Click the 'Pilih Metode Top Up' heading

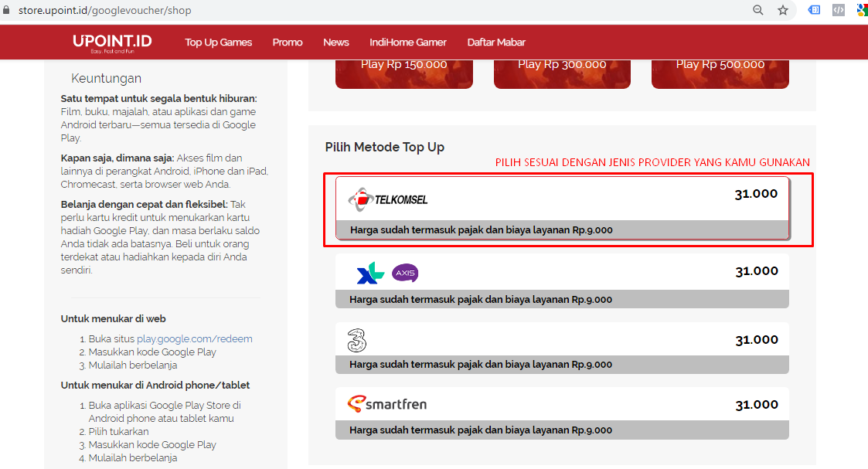[x=385, y=147]
